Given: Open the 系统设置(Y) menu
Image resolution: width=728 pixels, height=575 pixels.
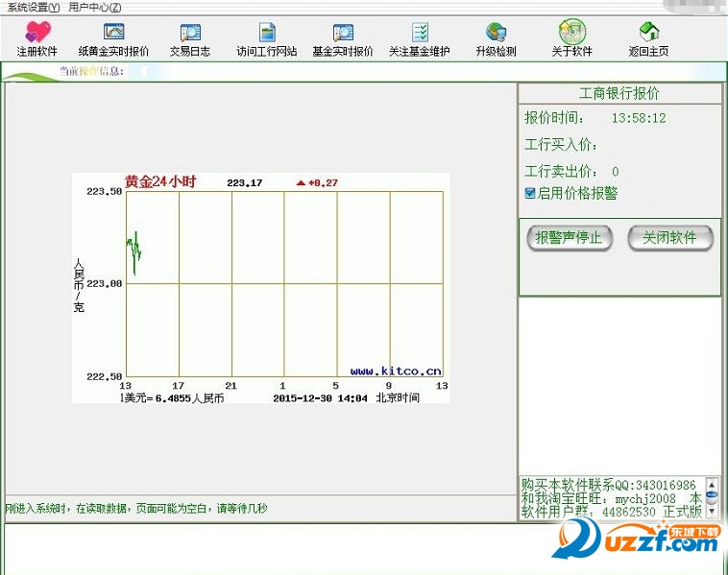Looking at the screenshot, I should (x=34, y=8).
